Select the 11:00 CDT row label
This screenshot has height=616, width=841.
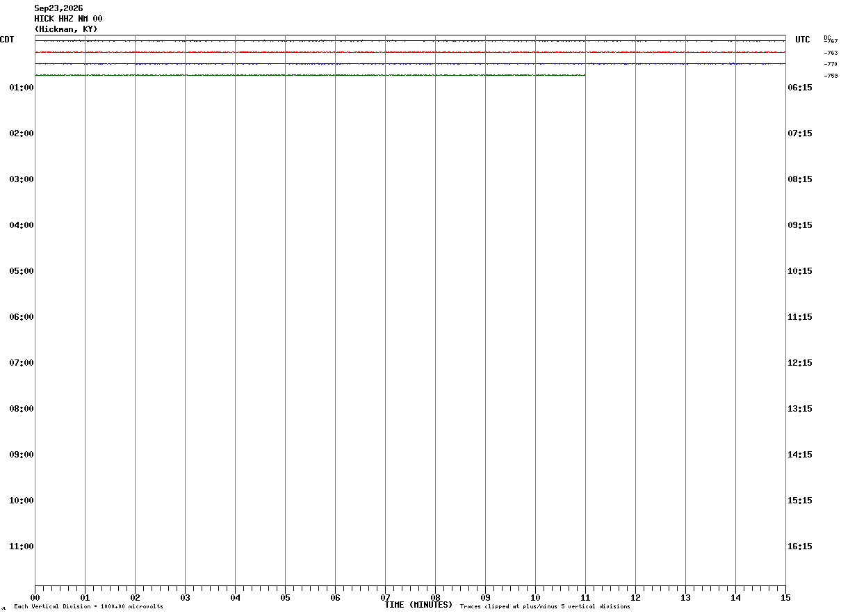point(22,546)
